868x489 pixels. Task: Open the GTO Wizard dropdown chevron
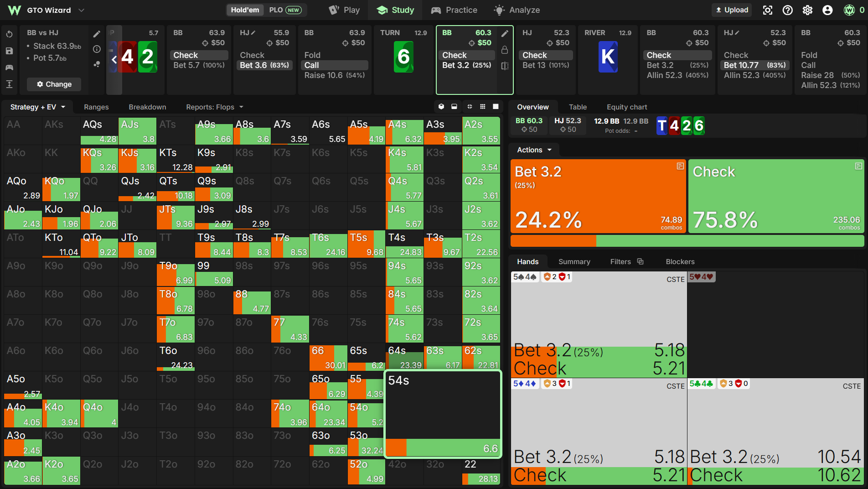(x=81, y=10)
